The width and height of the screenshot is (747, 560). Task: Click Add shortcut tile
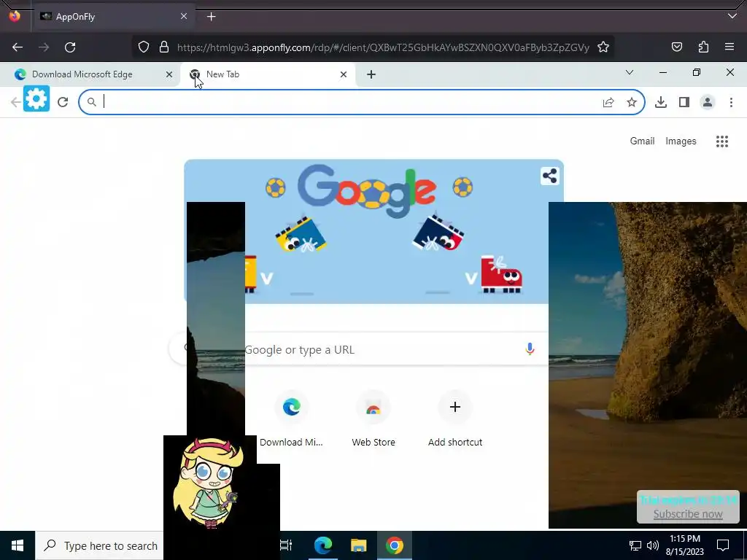click(x=455, y=419)
